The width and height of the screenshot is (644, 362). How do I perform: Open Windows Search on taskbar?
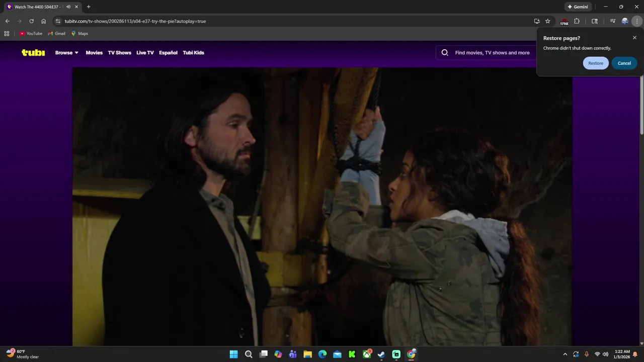[249, 354]
